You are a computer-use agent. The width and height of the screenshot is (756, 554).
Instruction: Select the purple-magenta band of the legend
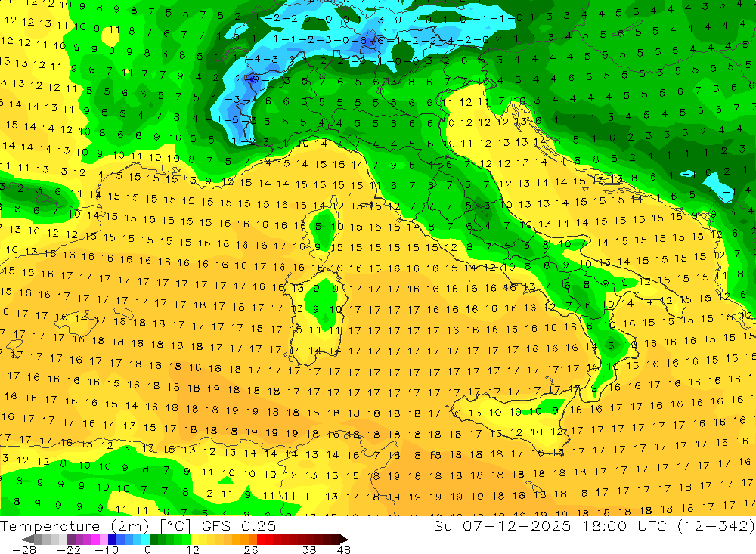pyautogui.click(x=87, y=539)
